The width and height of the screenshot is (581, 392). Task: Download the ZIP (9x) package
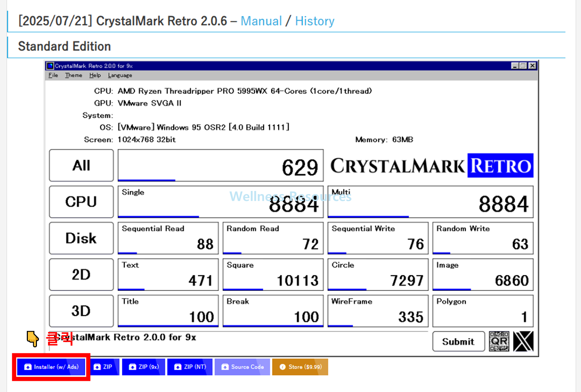(x=144, y=367)
